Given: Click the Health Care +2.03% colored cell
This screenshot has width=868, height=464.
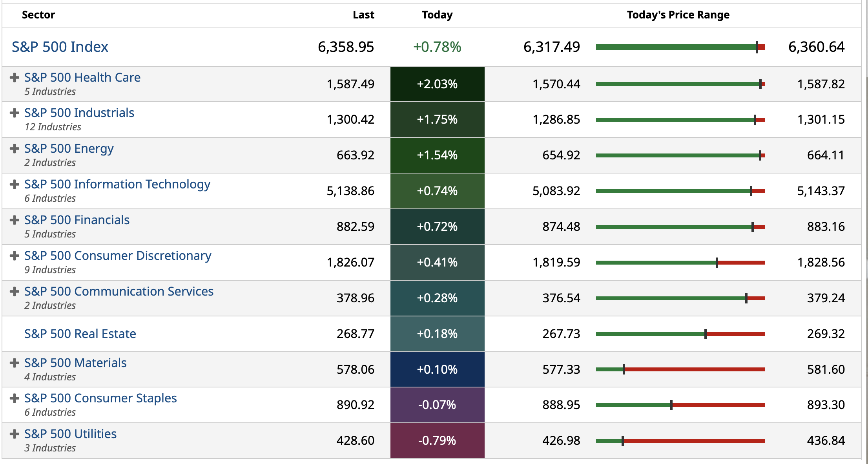Looking at the screenshot, I should point(437,84).
